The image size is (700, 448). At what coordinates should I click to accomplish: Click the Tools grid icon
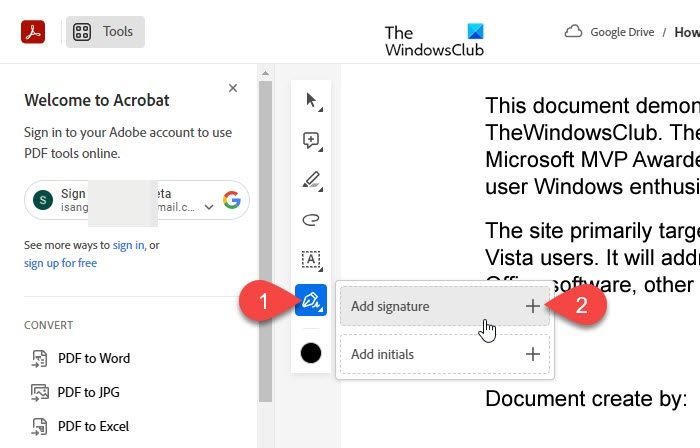pos(82,32)
